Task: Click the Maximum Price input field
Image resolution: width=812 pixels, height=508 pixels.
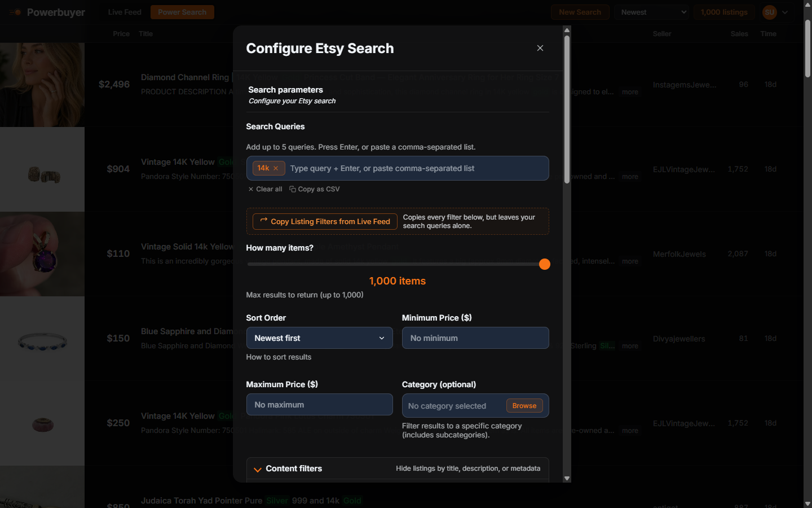Action: click(319, 405)
